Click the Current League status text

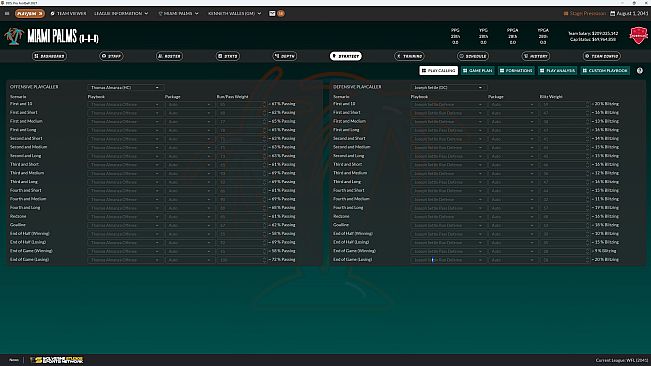(x=622, y=360)
